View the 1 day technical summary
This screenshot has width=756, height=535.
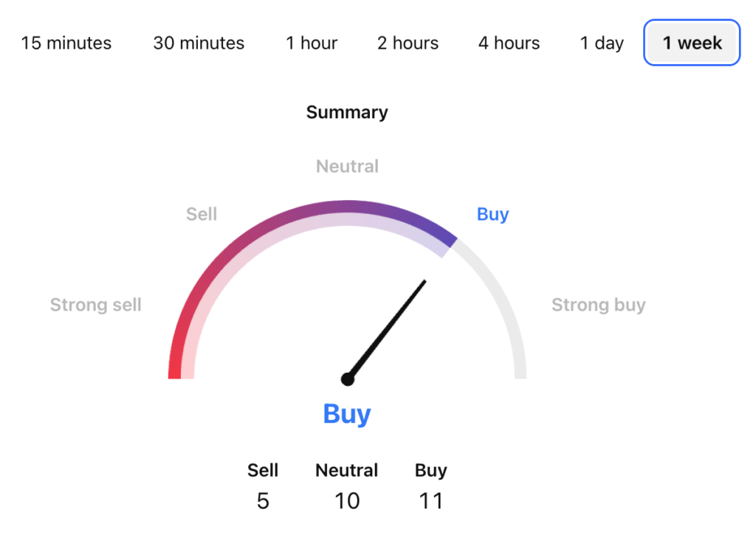pyautogui.click(x=601, y=43)
